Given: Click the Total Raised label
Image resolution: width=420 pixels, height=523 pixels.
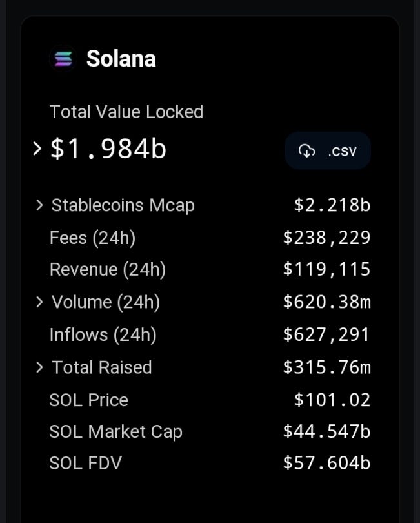Looking at the screenshot, I should point(102,367).
